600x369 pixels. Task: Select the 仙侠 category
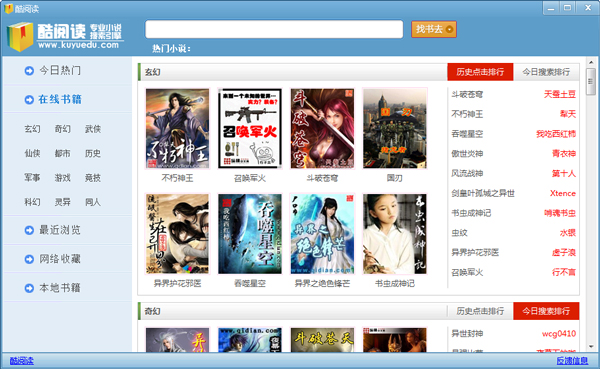click(32, 153)
